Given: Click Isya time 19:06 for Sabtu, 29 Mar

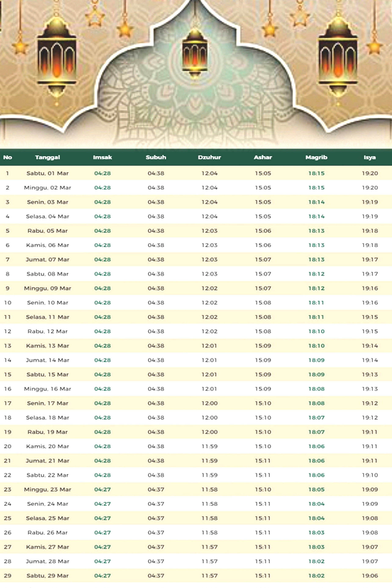Looking at the screenshot, I should point(370,576).
